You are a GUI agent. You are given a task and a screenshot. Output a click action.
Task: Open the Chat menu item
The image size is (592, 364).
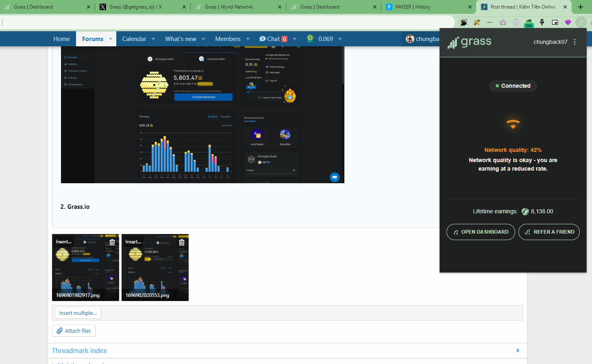click(273, 39)
